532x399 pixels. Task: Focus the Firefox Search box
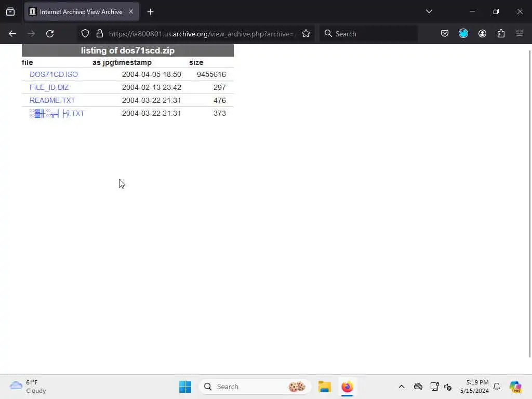[x=368, y=34]
